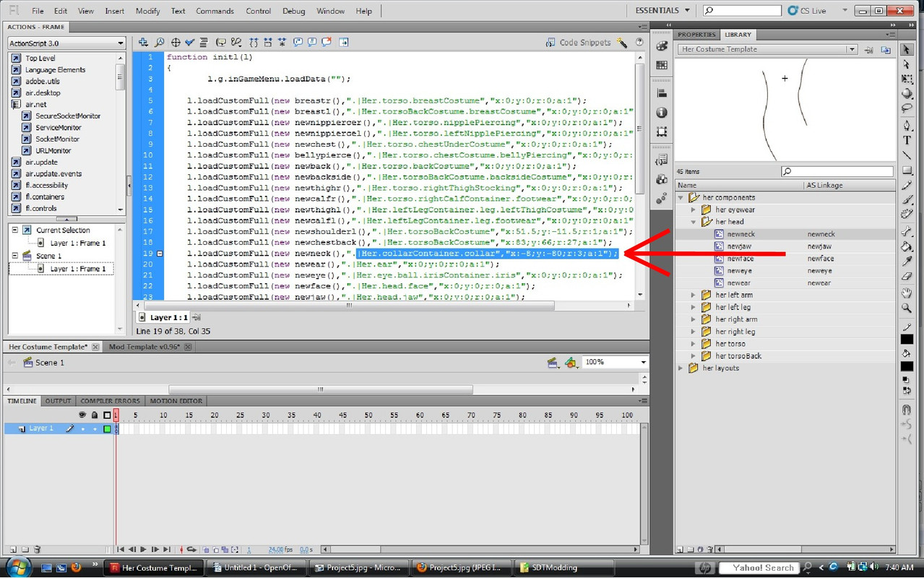Select the Hand tool
The width and height of the screenshot is (924, 578).
click(907, 292)
